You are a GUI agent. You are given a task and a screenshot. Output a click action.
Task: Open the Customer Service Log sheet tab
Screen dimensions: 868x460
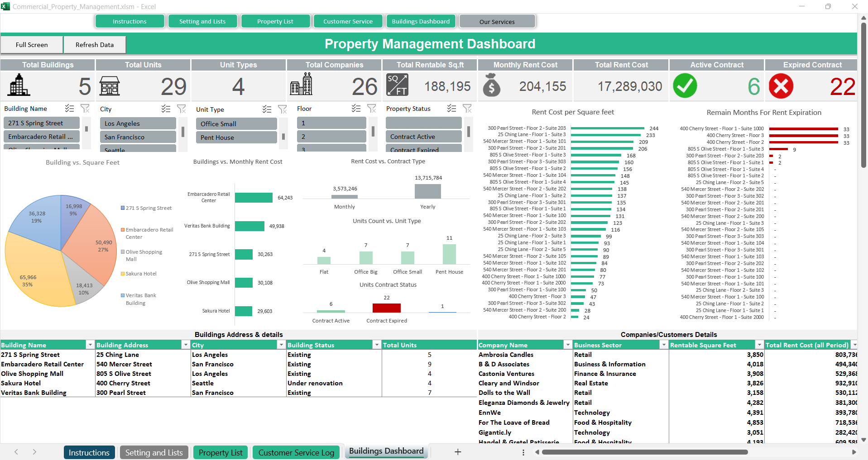point(296,452)
